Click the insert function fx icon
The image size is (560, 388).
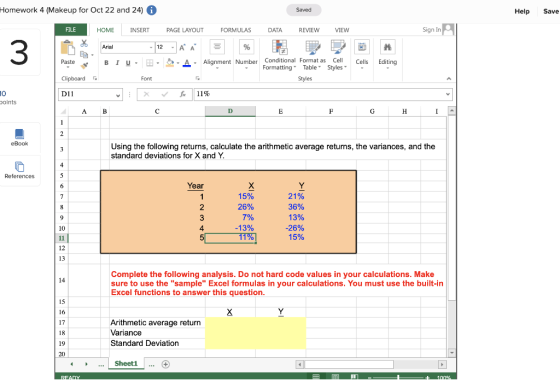coord(182,94)
